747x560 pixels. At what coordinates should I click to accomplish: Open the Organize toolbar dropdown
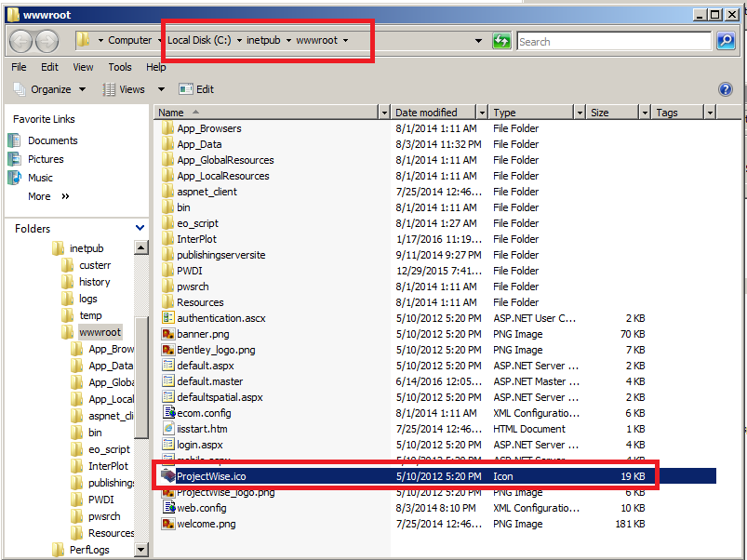[x=49, y=89]
